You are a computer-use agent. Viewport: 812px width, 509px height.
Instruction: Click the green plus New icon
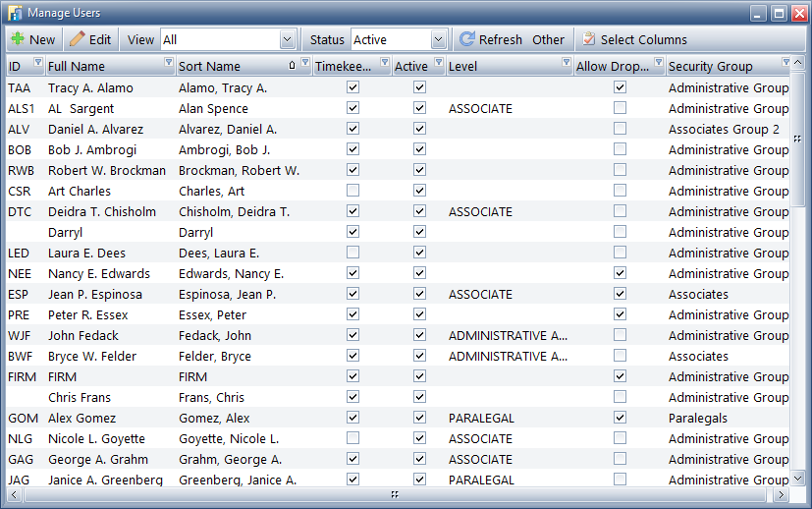(x=18, y=39)
